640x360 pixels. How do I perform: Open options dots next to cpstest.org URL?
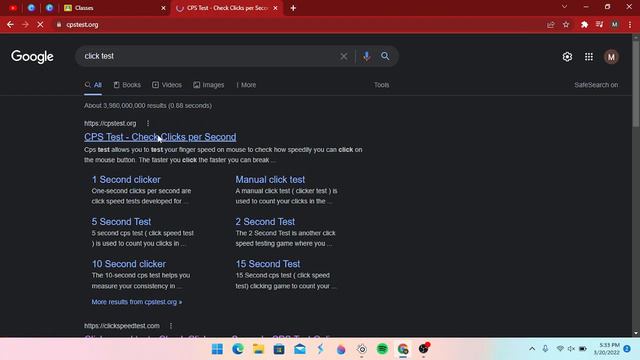coord(148,123)
